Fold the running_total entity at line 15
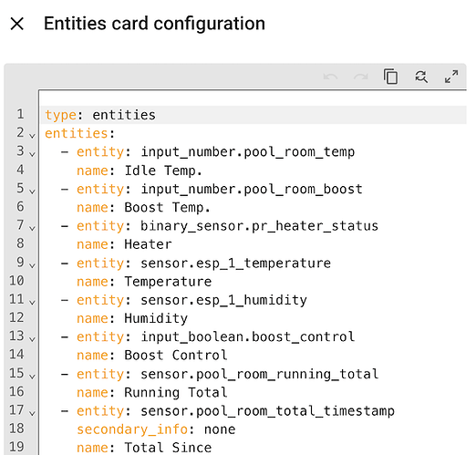 click(x=32, y=377)
